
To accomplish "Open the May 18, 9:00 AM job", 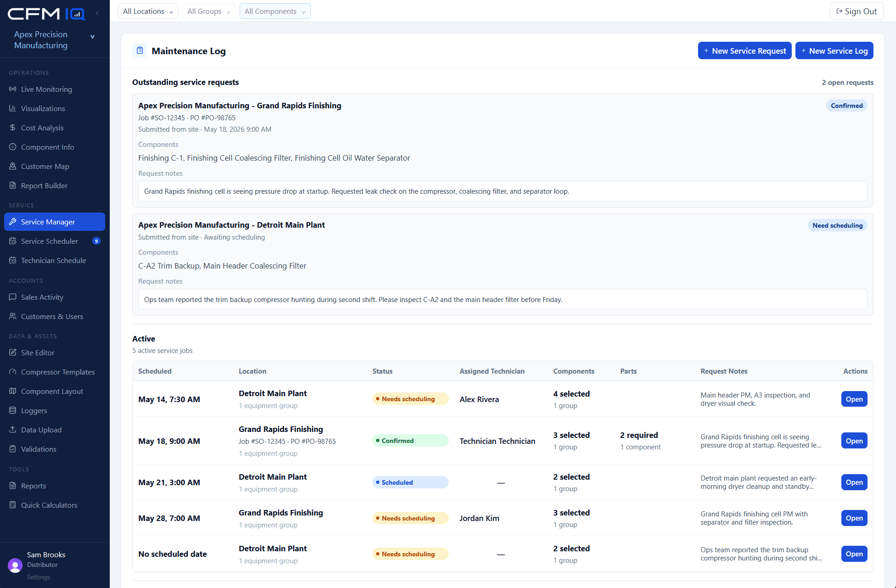I will click(x=854, y=441).
